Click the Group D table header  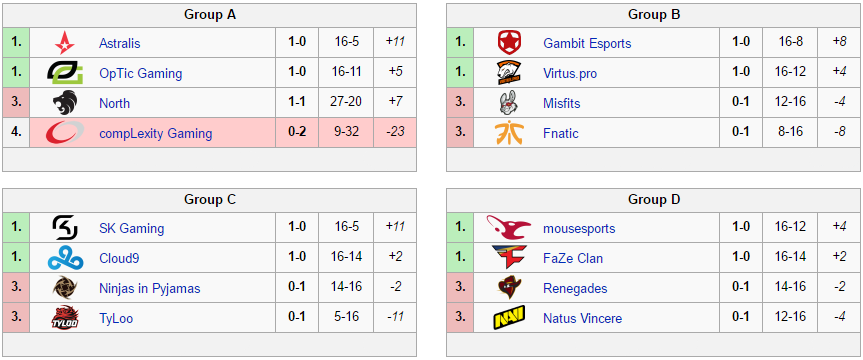pyautogui.click(x=654, y=199)
